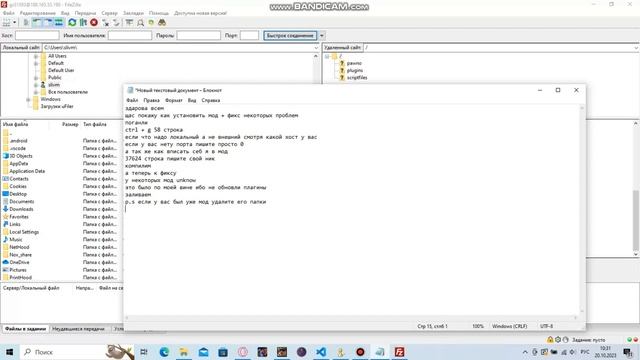Select the Desktop folder in the local list
Viewport: 640px width, 360px height.
pyautogui.click(x=18, y=194)
